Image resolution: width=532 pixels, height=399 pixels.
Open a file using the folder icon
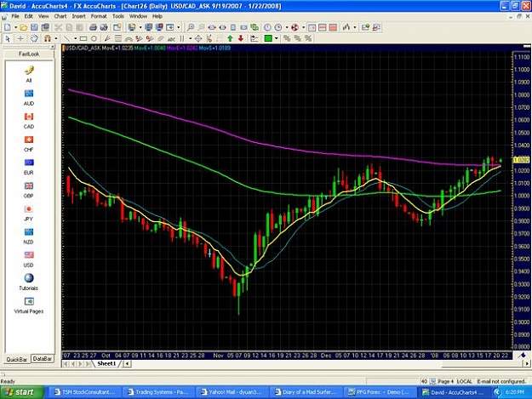tap(24, 27)
